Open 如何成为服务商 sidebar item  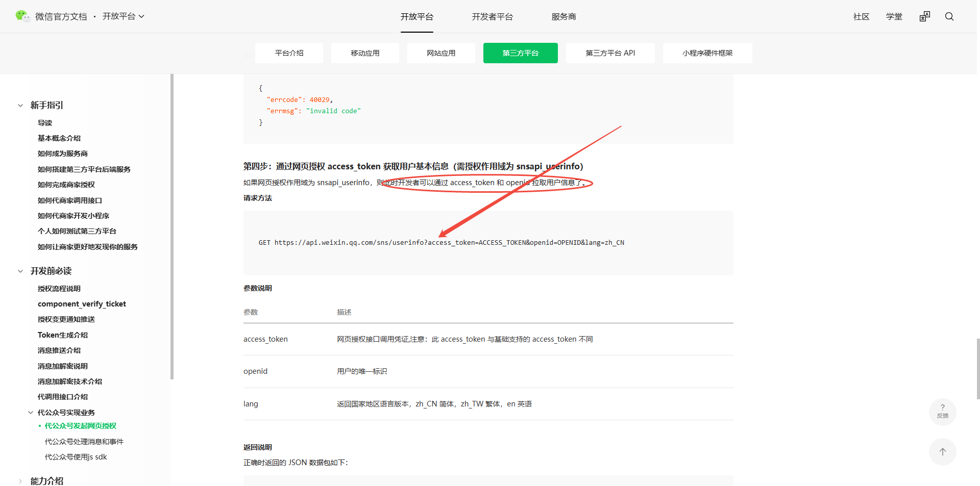63,154
